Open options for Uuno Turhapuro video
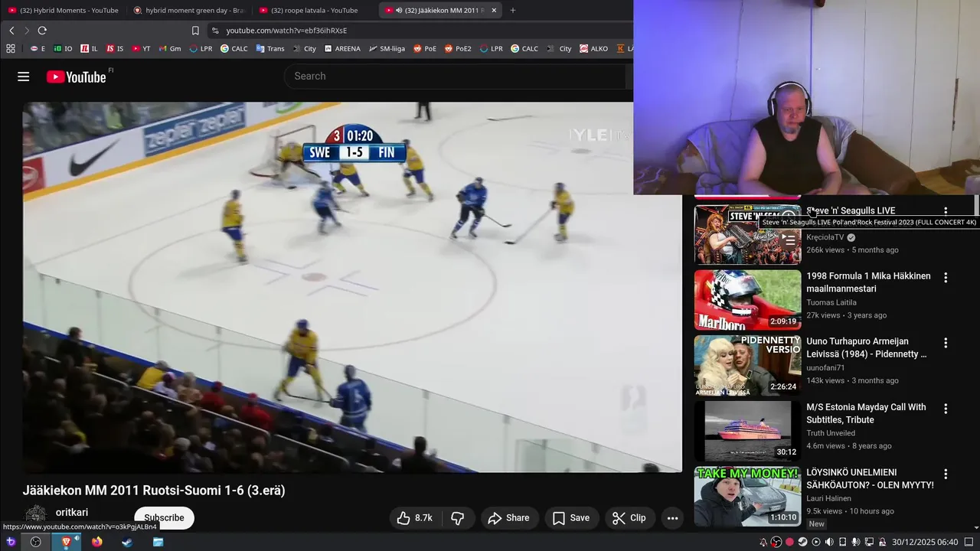Viewport: 980px width, 551px height. pos(946,343)
